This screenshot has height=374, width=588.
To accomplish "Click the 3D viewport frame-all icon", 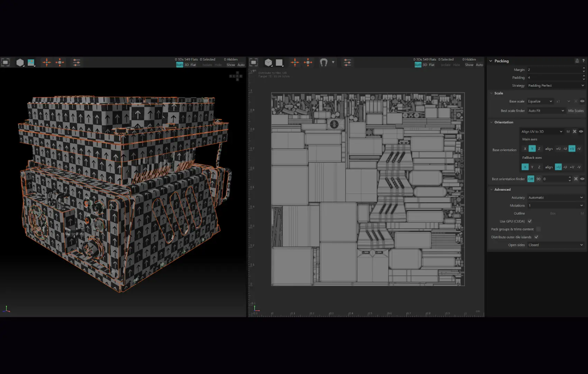I will click(6, 62).
